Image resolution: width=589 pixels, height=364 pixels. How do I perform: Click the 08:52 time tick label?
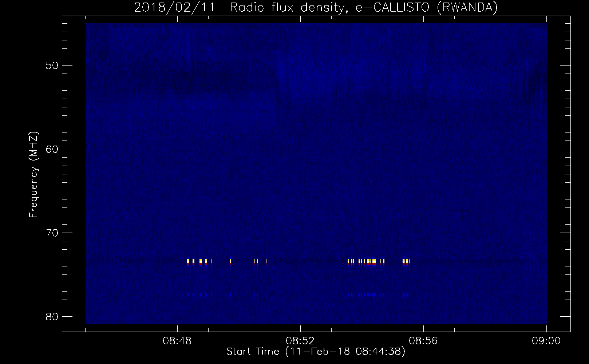[x=300, y=341]
